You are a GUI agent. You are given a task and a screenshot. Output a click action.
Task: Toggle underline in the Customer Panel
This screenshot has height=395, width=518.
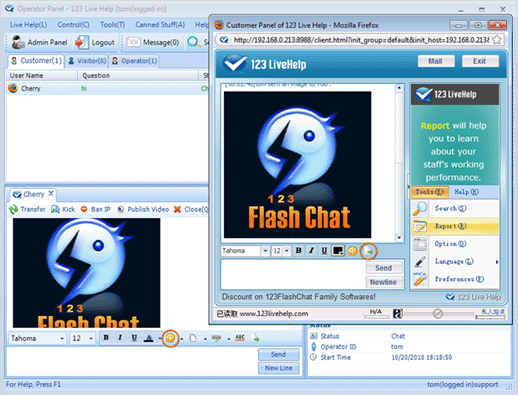pyautogui.click(x=324, y=250)
